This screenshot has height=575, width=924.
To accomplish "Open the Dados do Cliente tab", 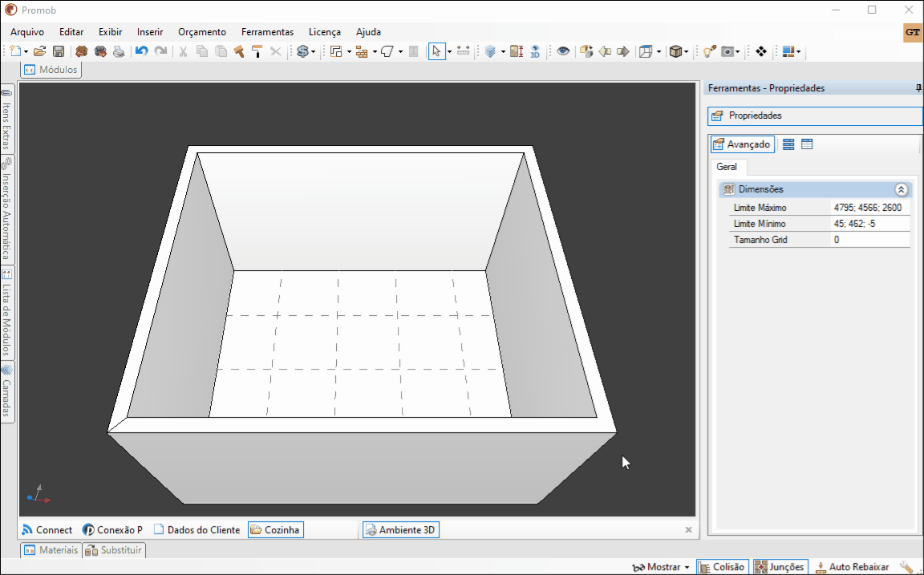I will pyautogui.click(x=197, y=529).
